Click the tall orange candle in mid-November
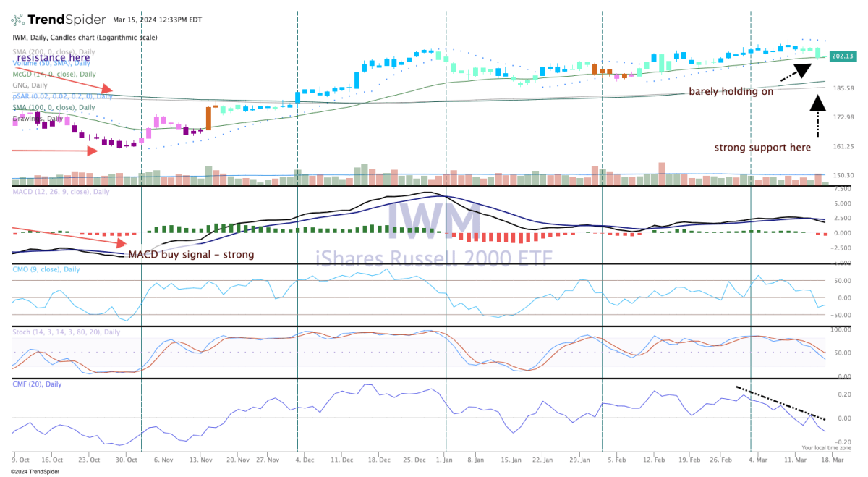 tap(208, 118)
